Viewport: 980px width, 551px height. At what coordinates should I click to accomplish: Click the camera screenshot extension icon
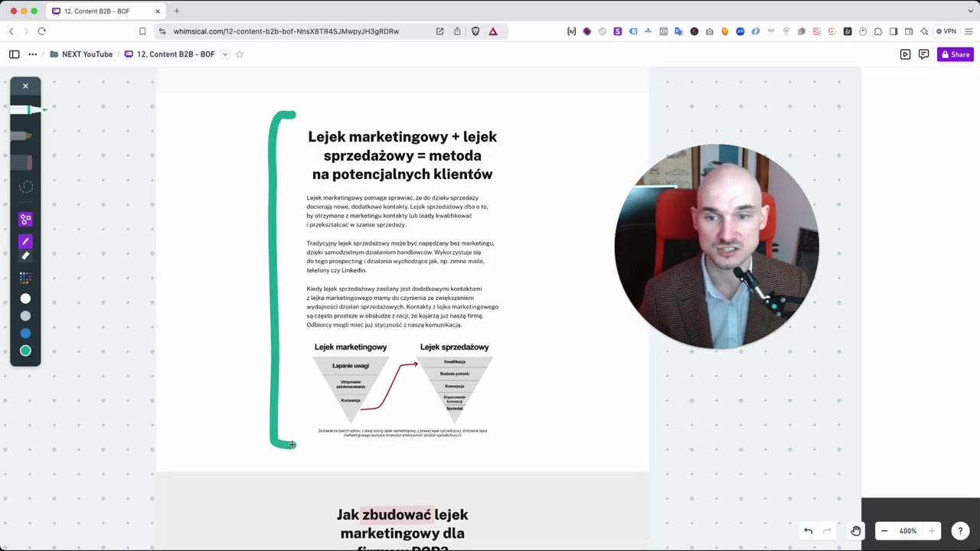pyautogui.click(x=710, y=31)
